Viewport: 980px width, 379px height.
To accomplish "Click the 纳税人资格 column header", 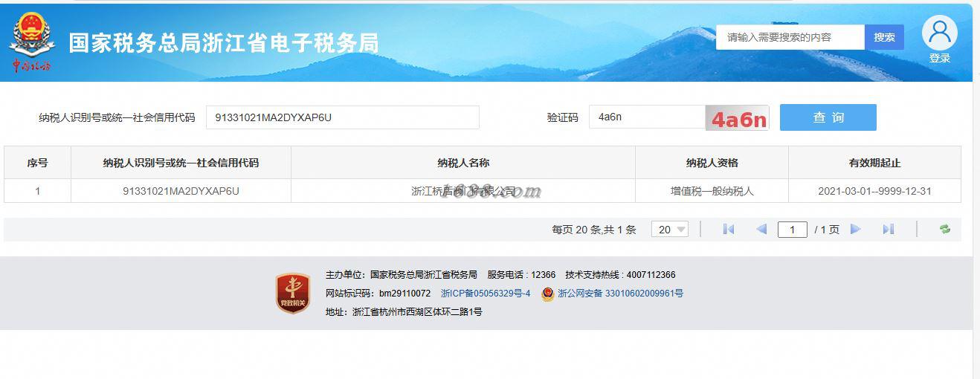I will click(x=712, y=163).
